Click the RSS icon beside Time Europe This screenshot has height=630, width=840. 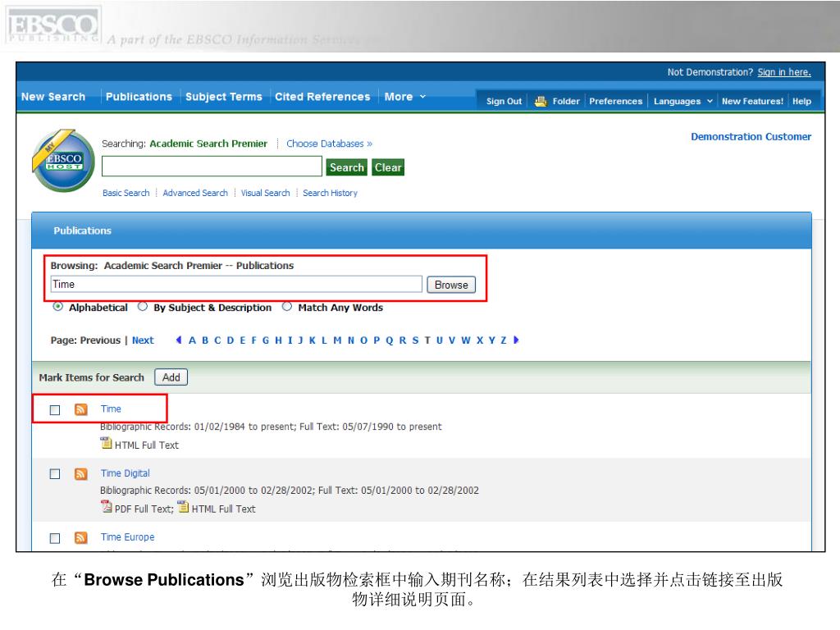click(x=81, y=538)
